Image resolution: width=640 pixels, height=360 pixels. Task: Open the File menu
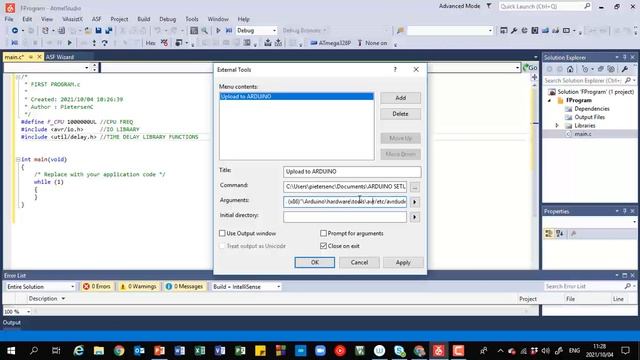click(9, 19)
